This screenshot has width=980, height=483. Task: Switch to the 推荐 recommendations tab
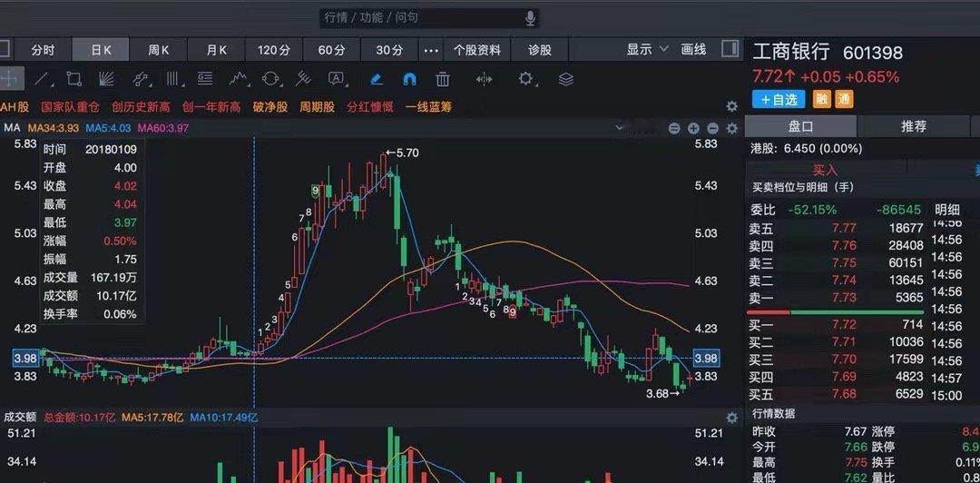click(914, 126)
